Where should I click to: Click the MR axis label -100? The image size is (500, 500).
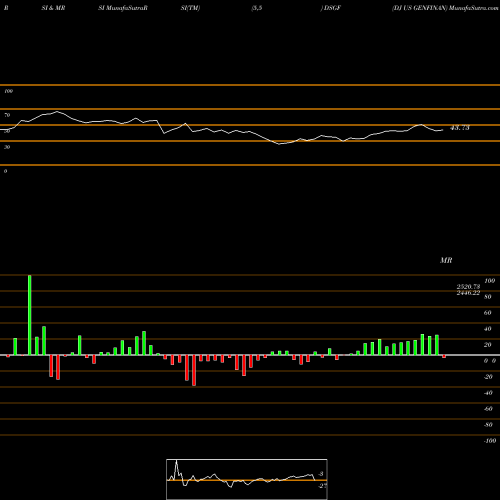coord(489,441)
